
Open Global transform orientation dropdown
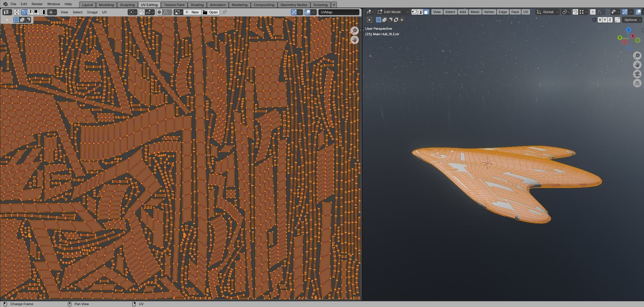point(547,12)
